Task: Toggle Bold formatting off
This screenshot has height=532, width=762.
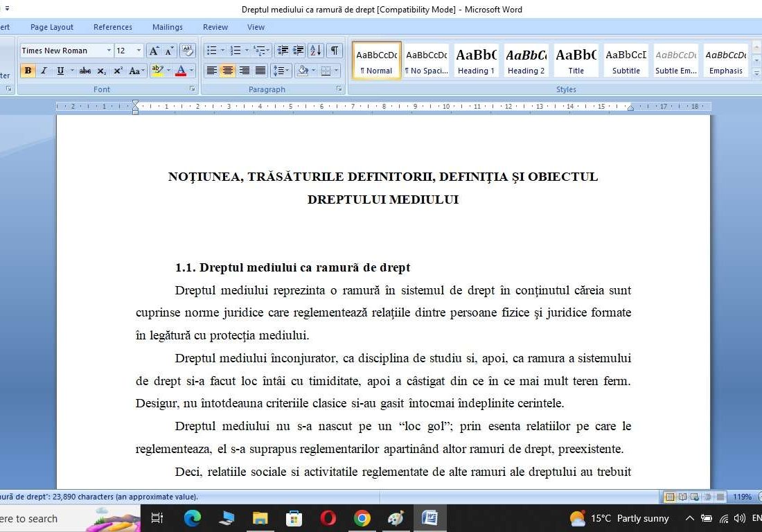Action: [x=28, y=70]
